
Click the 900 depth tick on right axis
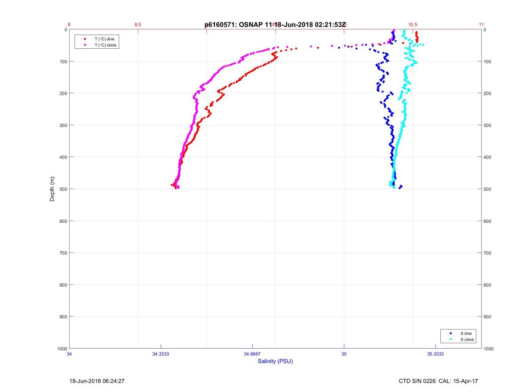(x=488, y=317)
